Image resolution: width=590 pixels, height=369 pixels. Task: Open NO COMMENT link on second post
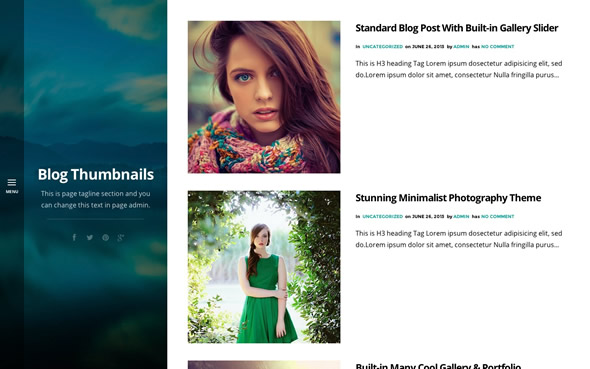[497, 216]
